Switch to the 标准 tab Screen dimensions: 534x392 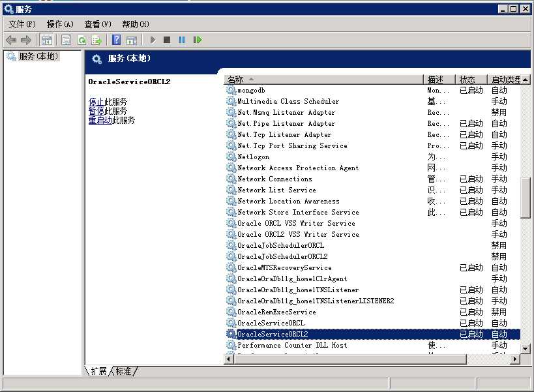123,371
